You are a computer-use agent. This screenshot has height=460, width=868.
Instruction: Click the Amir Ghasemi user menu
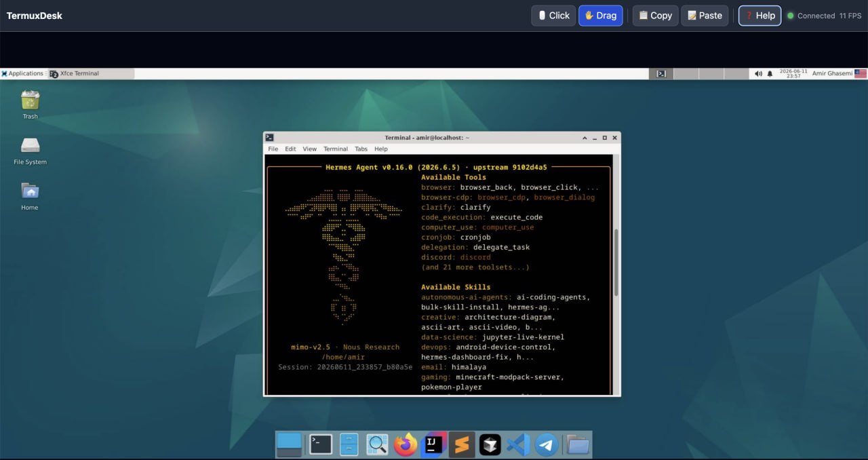pyautogui.click(x=832, y=73)
